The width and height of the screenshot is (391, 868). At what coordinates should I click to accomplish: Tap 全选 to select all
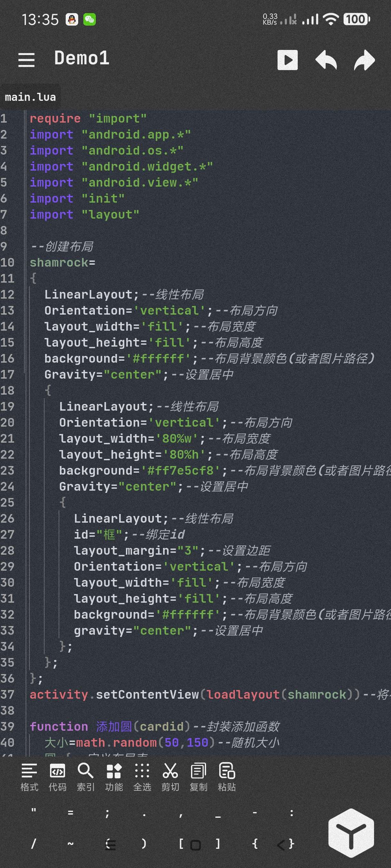coord(142,777)
